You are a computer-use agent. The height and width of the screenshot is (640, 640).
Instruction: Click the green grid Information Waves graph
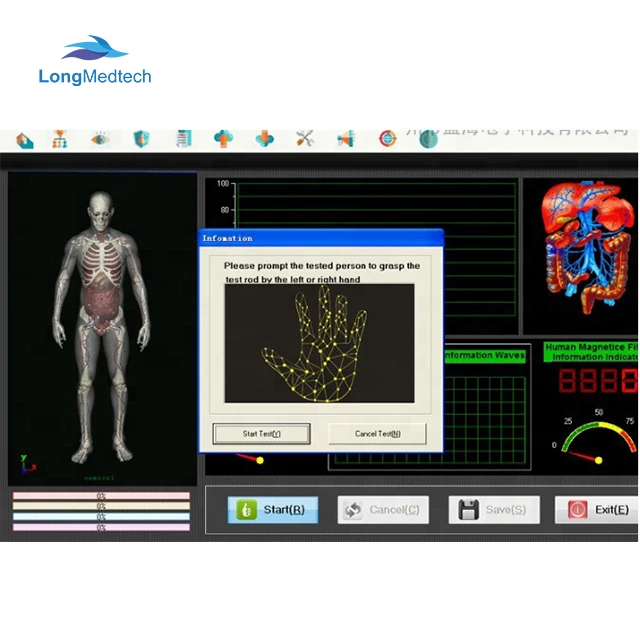coord(485,420)
